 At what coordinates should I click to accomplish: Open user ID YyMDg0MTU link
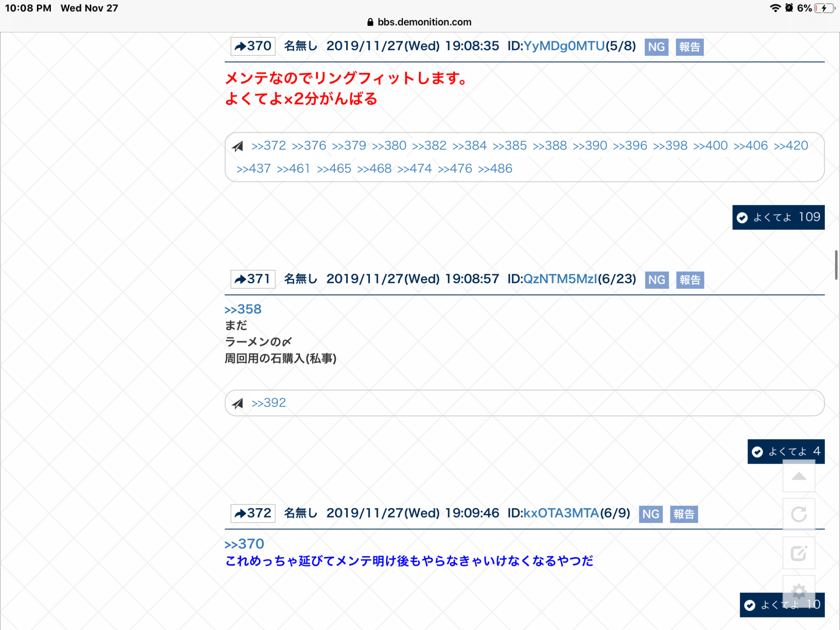point(564,46)
